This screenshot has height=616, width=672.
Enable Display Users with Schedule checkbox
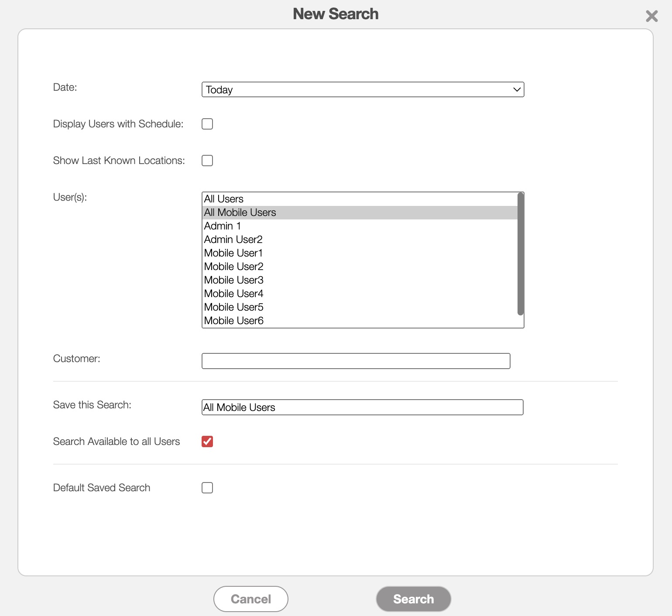[207, 124]
